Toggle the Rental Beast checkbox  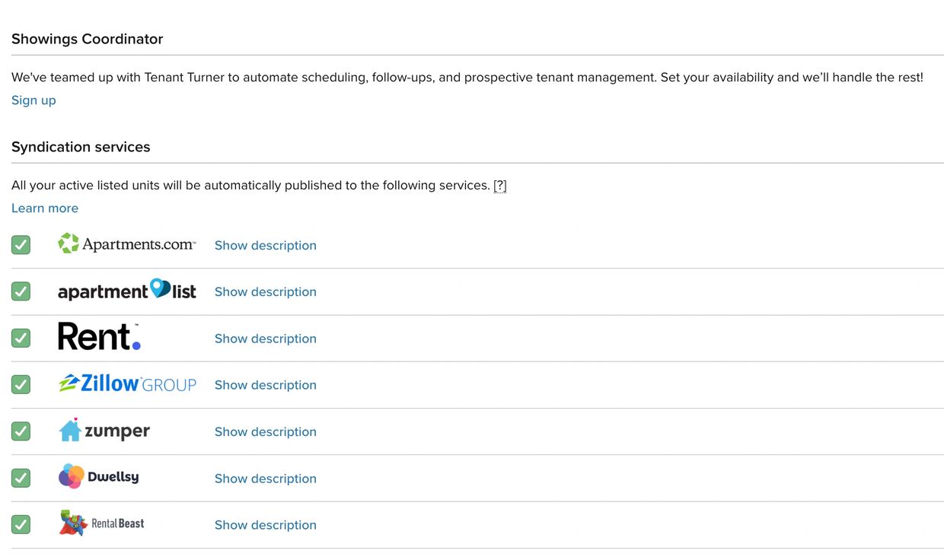[x=21, y=524]
